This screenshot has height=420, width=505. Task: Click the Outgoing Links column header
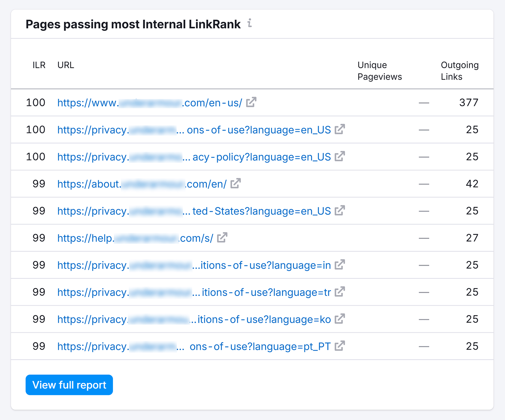click(459, 71)
